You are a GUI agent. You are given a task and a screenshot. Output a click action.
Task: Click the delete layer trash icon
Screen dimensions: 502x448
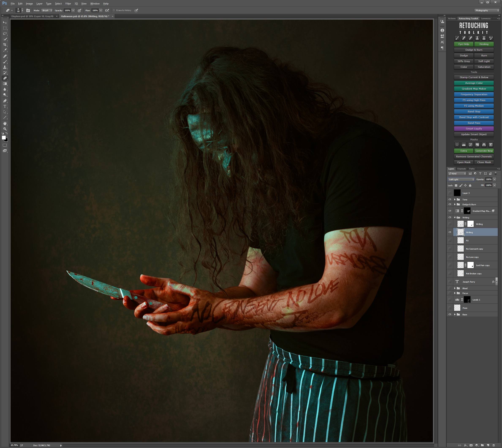click(x=494, y=445)
